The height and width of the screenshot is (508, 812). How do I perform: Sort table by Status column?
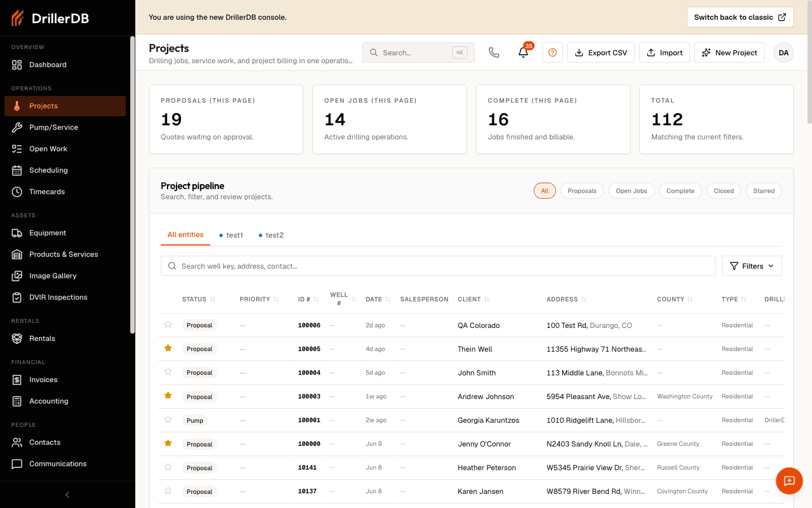pos(198,299)
